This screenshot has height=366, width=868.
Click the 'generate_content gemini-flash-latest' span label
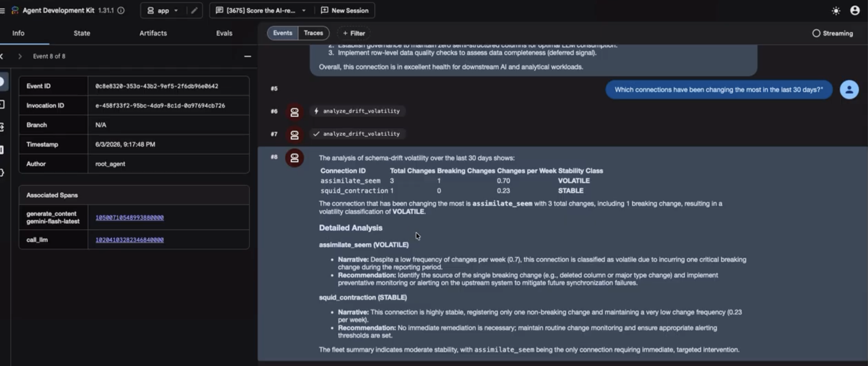click(x=53, y=217)
